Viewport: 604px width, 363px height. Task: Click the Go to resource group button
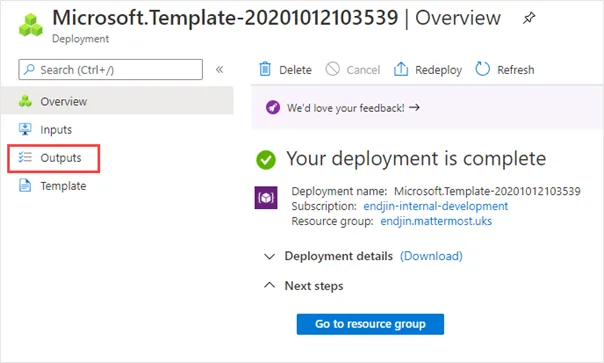click(x=370, y=324)
